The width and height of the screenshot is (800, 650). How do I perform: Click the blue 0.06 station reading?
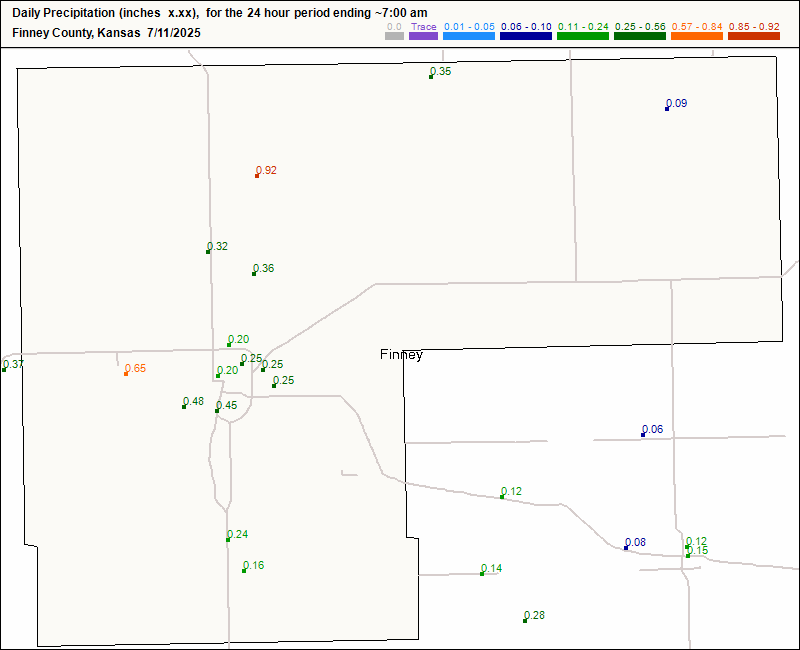pos(652,430)
